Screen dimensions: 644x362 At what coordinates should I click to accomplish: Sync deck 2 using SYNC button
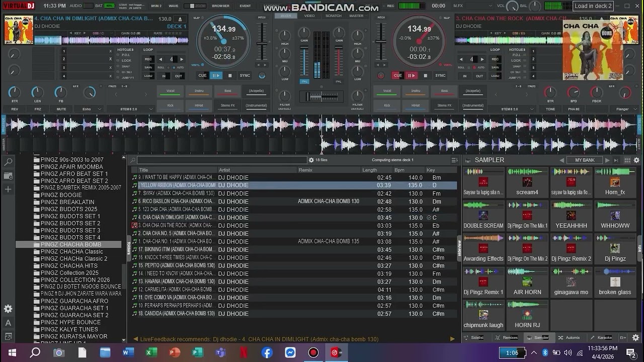click(x=440, y=75)
